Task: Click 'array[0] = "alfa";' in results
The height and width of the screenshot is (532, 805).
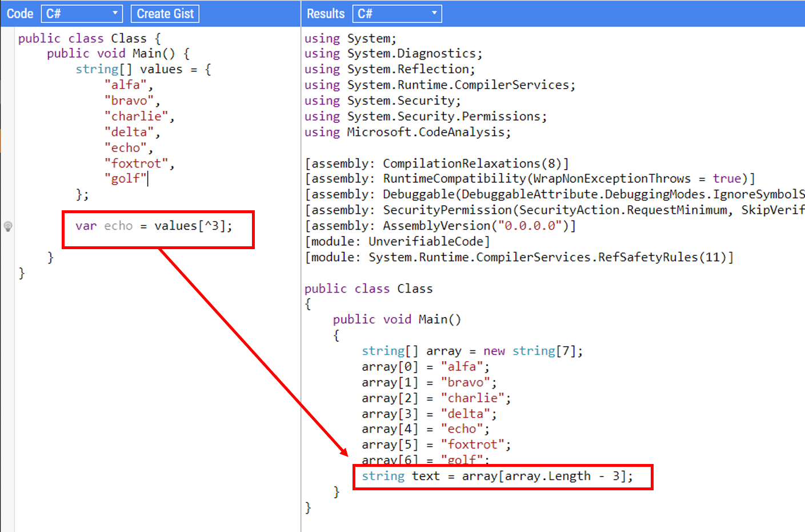Action: (426, 366)
